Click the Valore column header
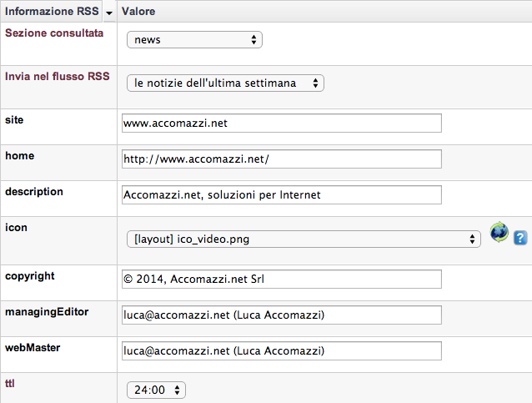Viewport: 532px width, 403px height. click(x=138, y=11)
